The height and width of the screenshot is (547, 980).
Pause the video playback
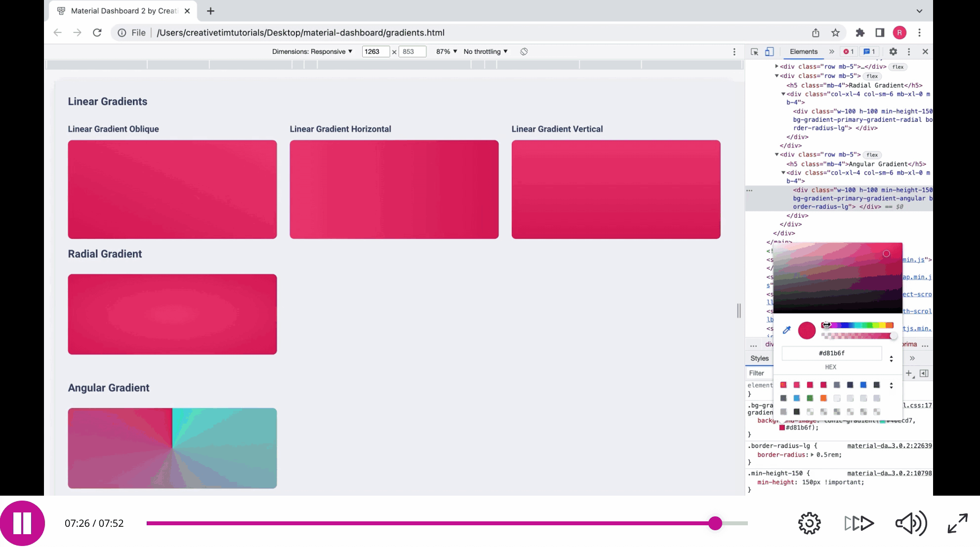(22, 523)
